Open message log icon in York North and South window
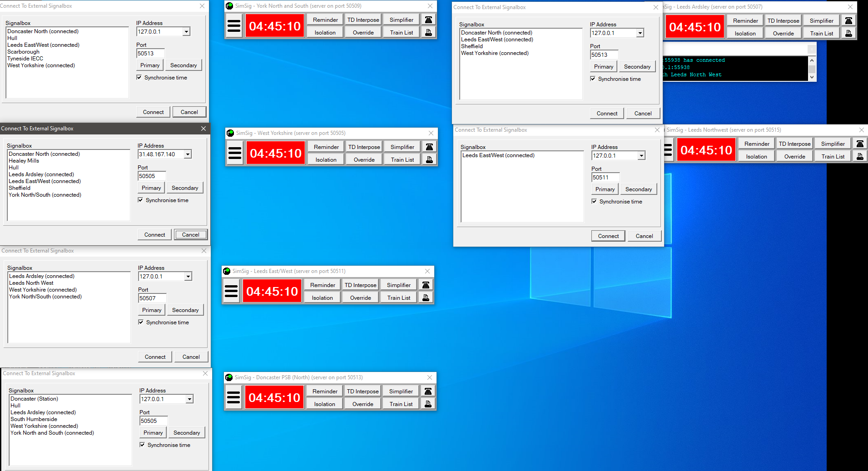This screenshot has width=868, height=471. [x=428, y=32]
